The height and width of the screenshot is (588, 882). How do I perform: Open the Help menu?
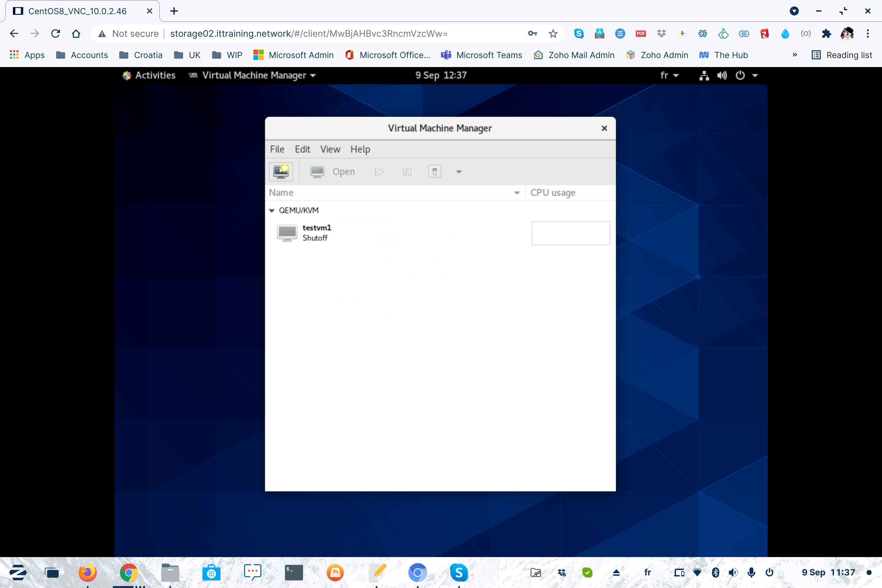pyautogui.click(x=360, y=149)
